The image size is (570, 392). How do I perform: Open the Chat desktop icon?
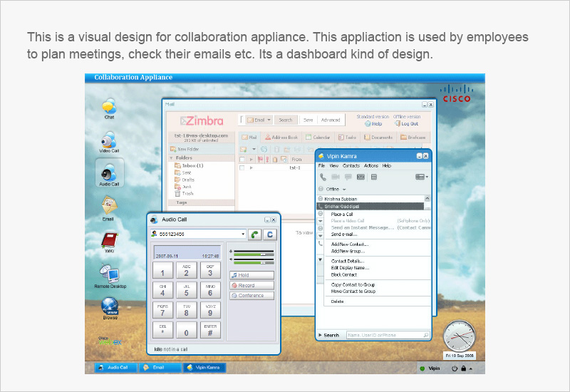click(x=109, y=107)
